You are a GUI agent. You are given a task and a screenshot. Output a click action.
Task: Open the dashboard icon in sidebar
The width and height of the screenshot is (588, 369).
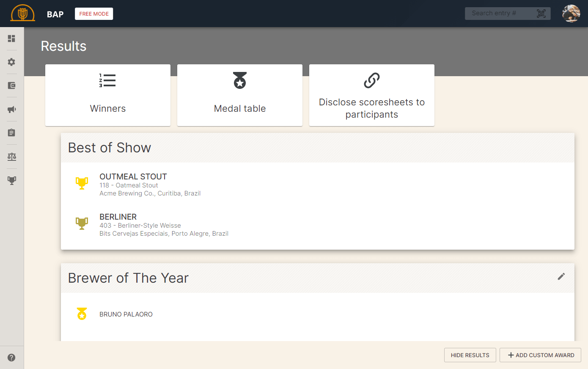(11, 39)
